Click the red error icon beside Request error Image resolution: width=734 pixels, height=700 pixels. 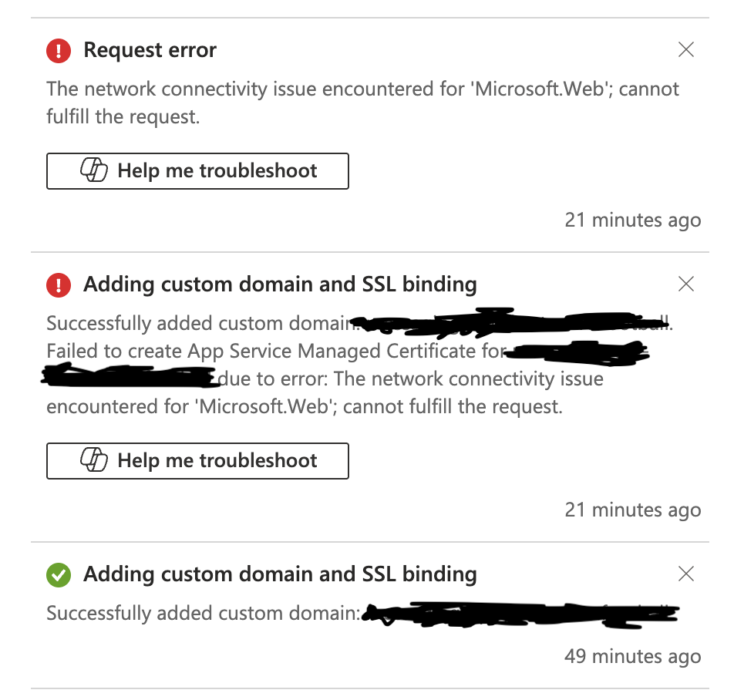click(x=59, y=50)
